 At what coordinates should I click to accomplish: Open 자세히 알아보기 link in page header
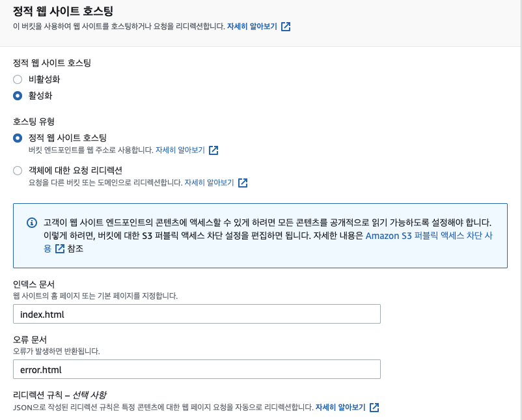[252, 27]
